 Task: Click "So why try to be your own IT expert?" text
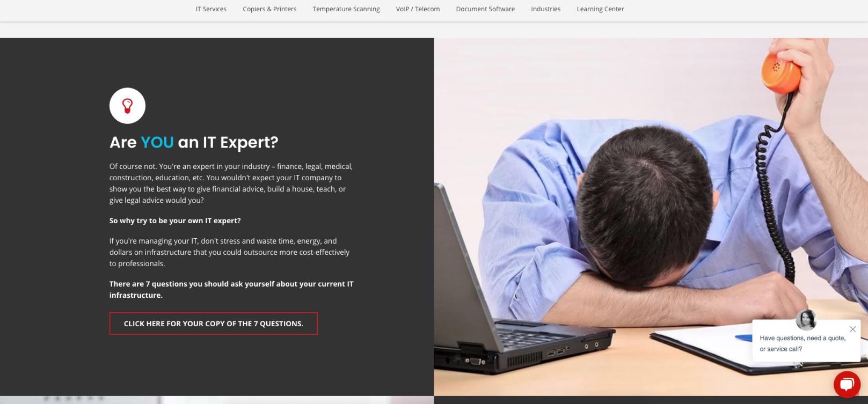[x=175, y=221]
